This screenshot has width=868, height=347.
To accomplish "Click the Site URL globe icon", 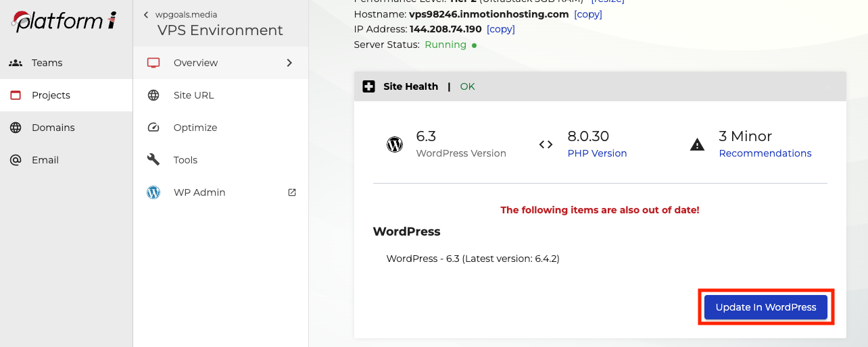I will pyautogui.click(x=153, y=95).
